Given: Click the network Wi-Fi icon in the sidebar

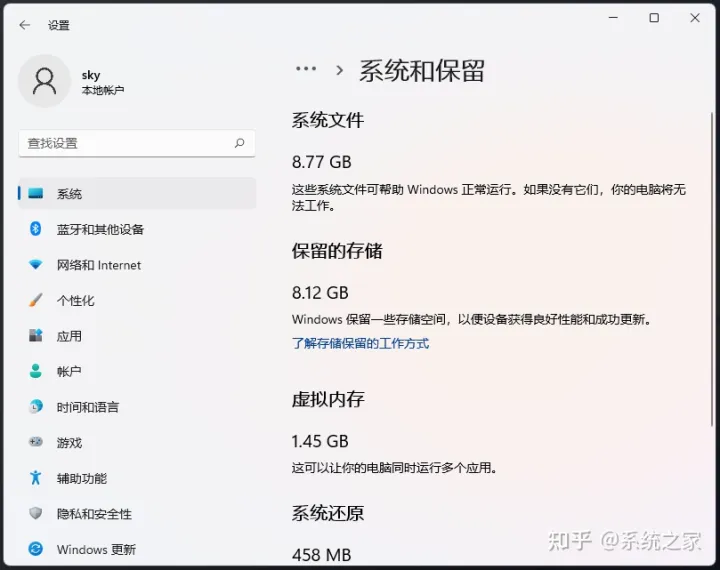Looking at the screenshot, I should [35, 265].
